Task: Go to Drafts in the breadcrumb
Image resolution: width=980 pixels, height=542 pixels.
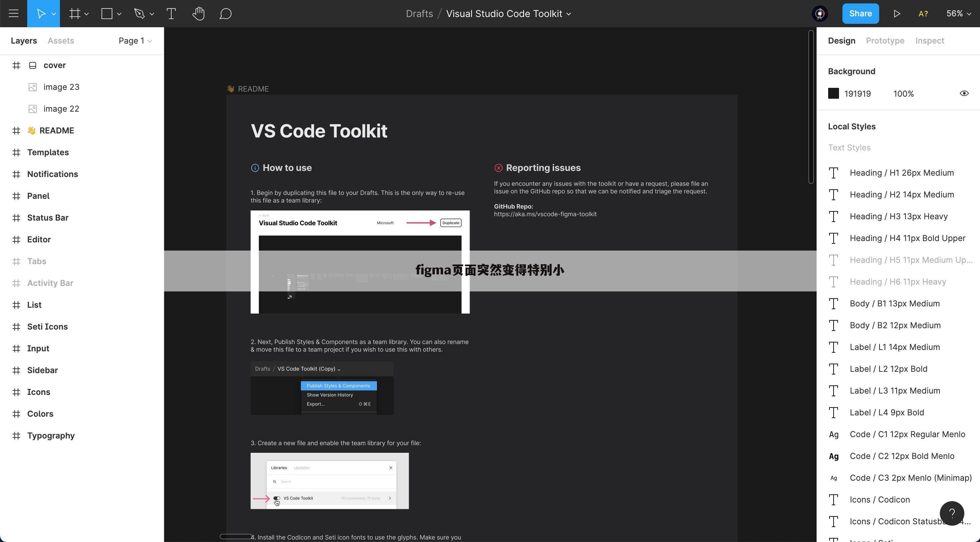Action: click(419, 14)
